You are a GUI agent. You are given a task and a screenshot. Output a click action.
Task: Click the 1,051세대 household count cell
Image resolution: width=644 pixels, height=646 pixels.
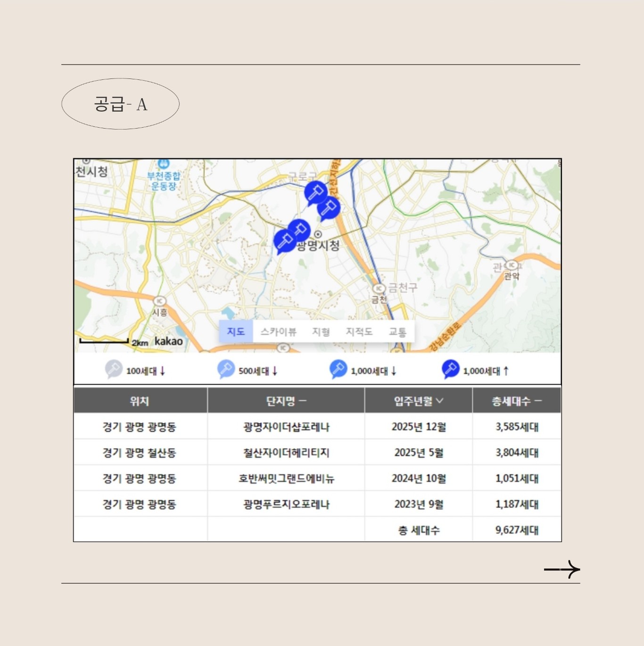[517, 478]
